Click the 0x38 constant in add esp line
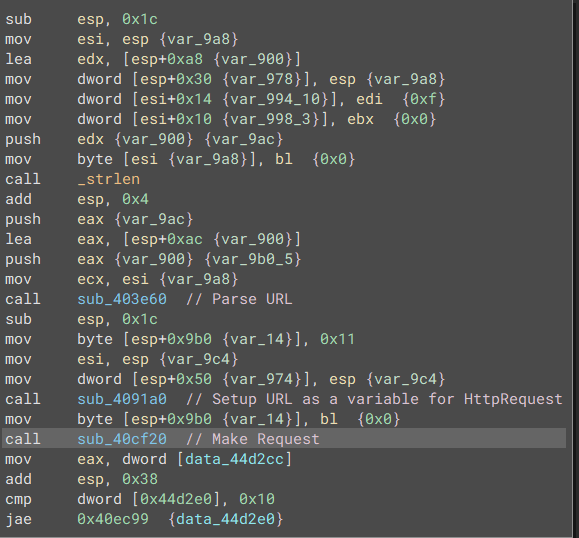The image size is (579, 538). click(x=140, y=479)
